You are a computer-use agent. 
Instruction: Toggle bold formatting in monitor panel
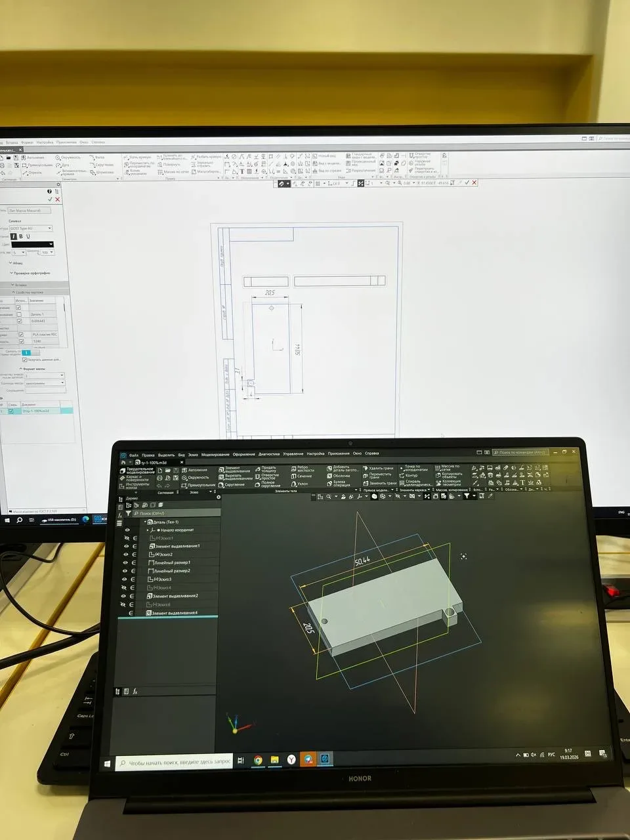click(21, 236)
